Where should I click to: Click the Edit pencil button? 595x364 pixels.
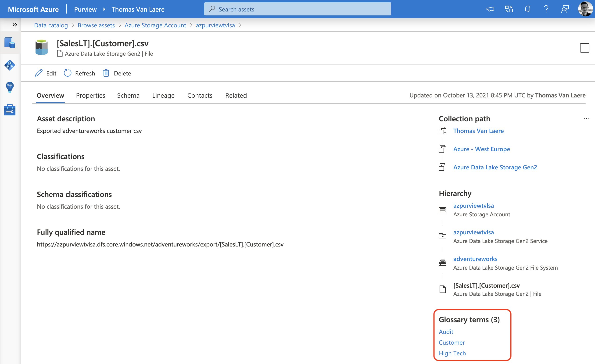point(46,73)
